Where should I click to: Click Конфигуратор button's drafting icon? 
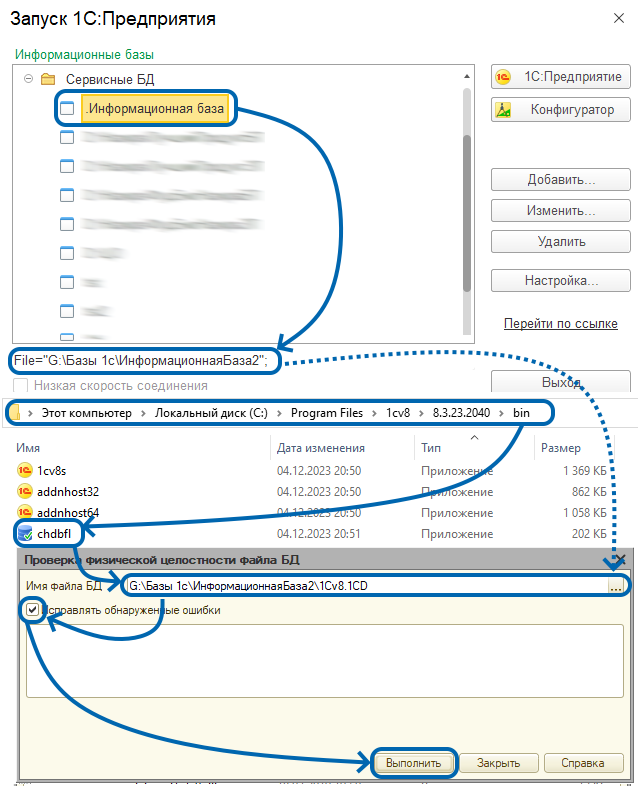coord(503,109)
